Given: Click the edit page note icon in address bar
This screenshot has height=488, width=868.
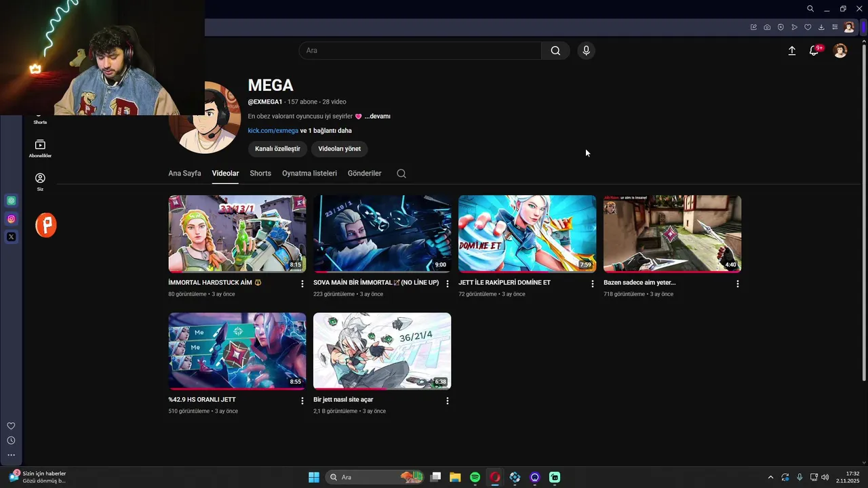Looking at the screenshot, I should click(x=753, y=27).
